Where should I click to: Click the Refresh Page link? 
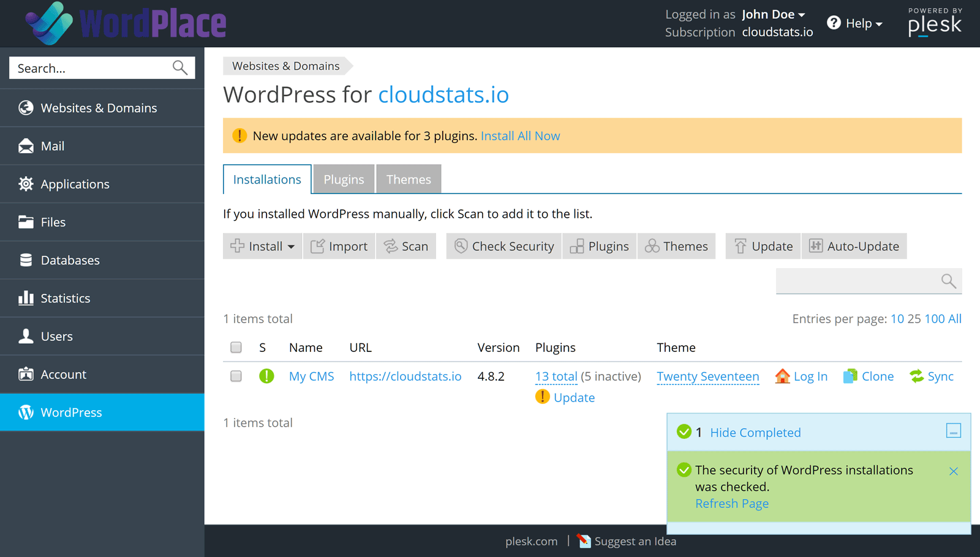[732, 504]
